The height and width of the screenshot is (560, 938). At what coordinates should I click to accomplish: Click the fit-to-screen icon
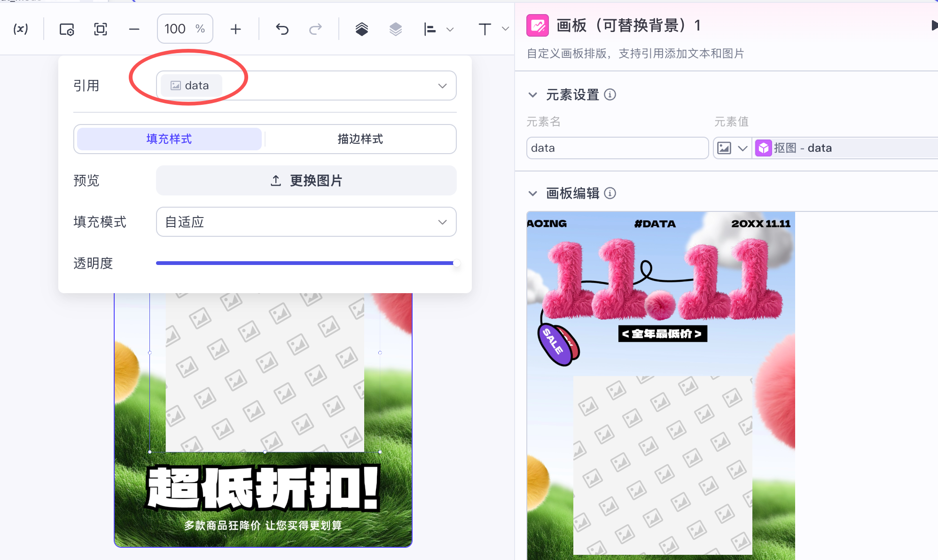[x=100, y=29]
